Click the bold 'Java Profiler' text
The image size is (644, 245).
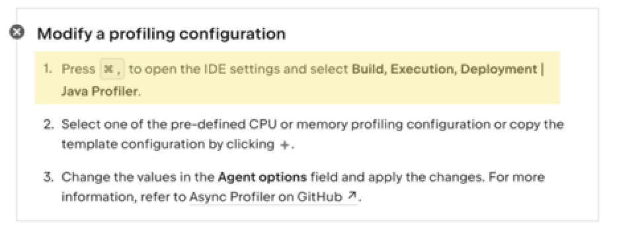click(99, 91)
